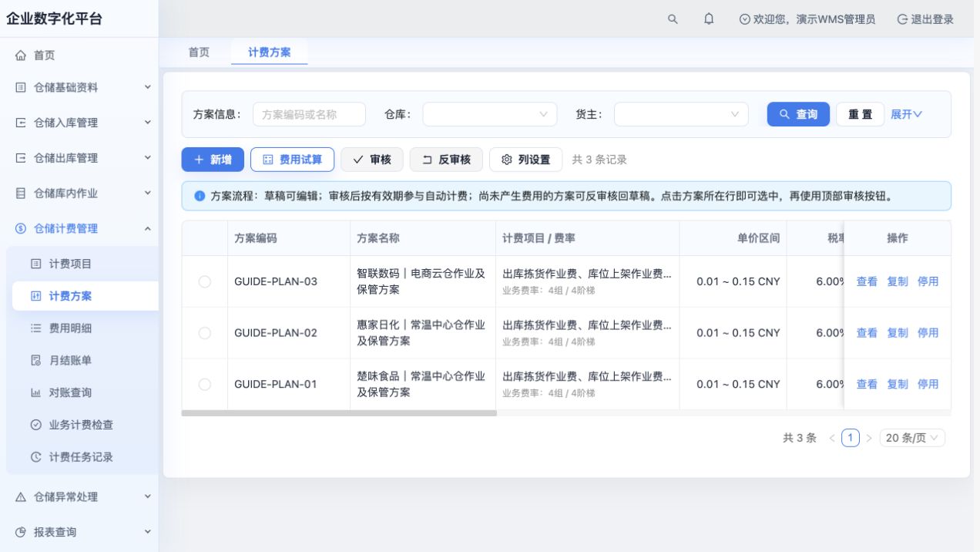Click the 仓储入库管理 sidebar icon
The image size is (980, 552).
[x=21, y=123]
